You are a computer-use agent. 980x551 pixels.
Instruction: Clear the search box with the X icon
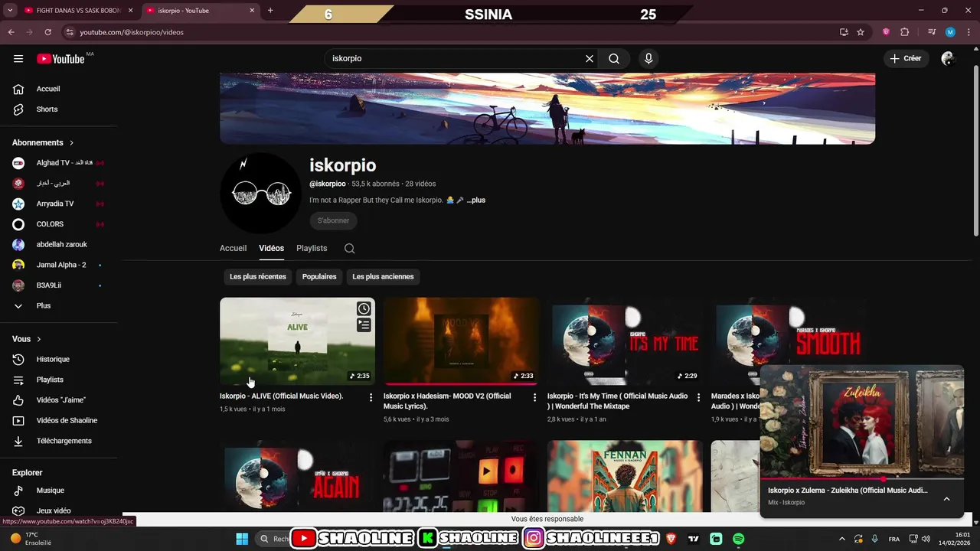coord(590,59)
